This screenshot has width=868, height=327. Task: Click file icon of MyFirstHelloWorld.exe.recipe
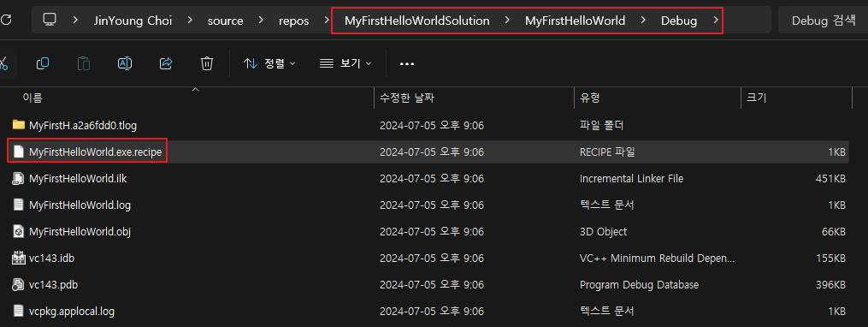[19, 152]
